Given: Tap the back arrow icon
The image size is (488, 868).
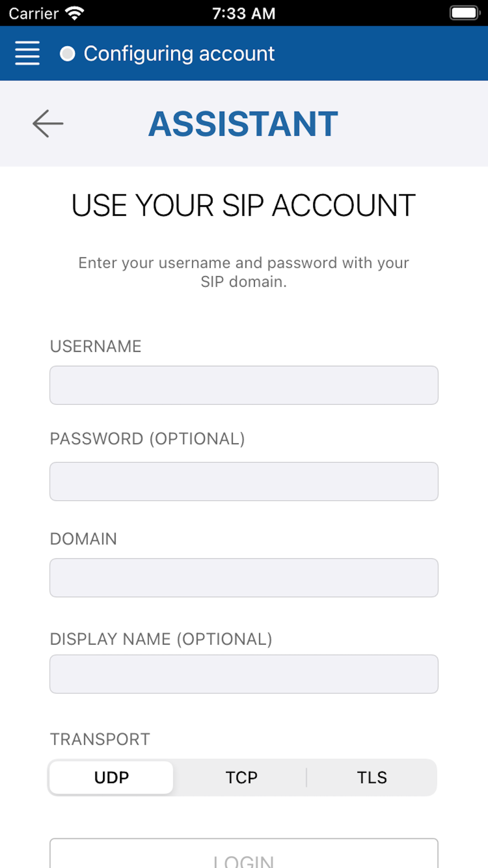Looking at the screenshot, I should (x=48, y=124).
